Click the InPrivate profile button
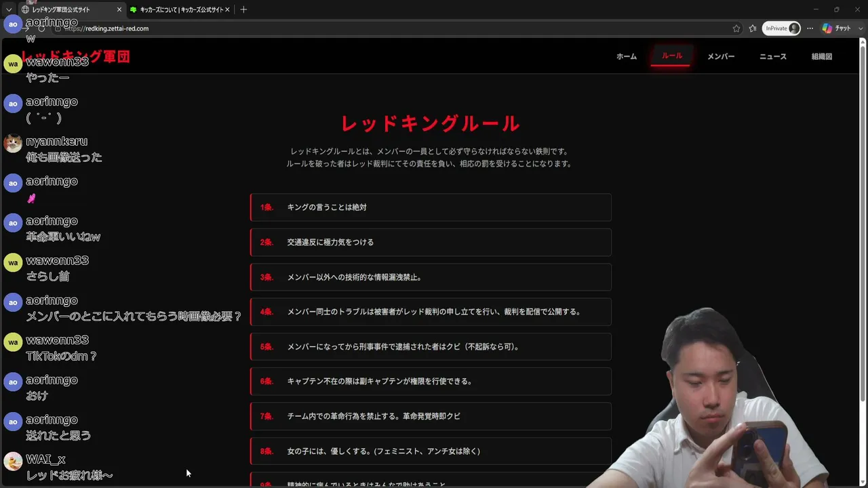 point(782,28)
